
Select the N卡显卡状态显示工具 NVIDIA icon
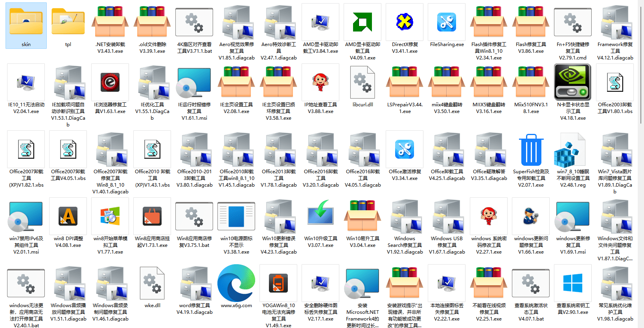[x=573, y=82]
